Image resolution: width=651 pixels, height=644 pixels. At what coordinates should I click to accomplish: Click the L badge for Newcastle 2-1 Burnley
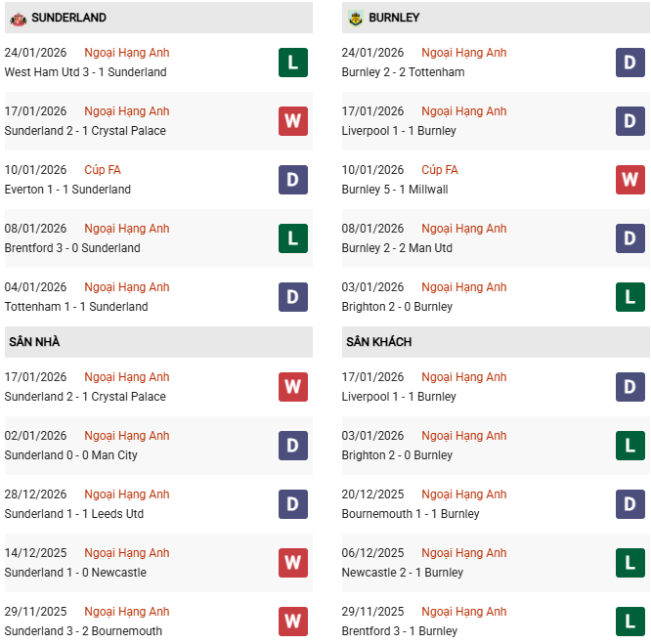pos(629,563)
